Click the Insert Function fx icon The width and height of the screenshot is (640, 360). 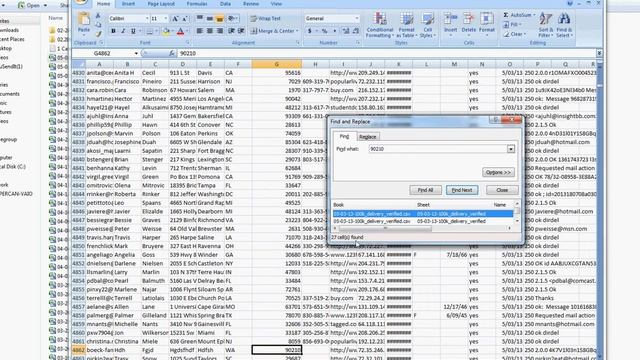pos(172,53)
